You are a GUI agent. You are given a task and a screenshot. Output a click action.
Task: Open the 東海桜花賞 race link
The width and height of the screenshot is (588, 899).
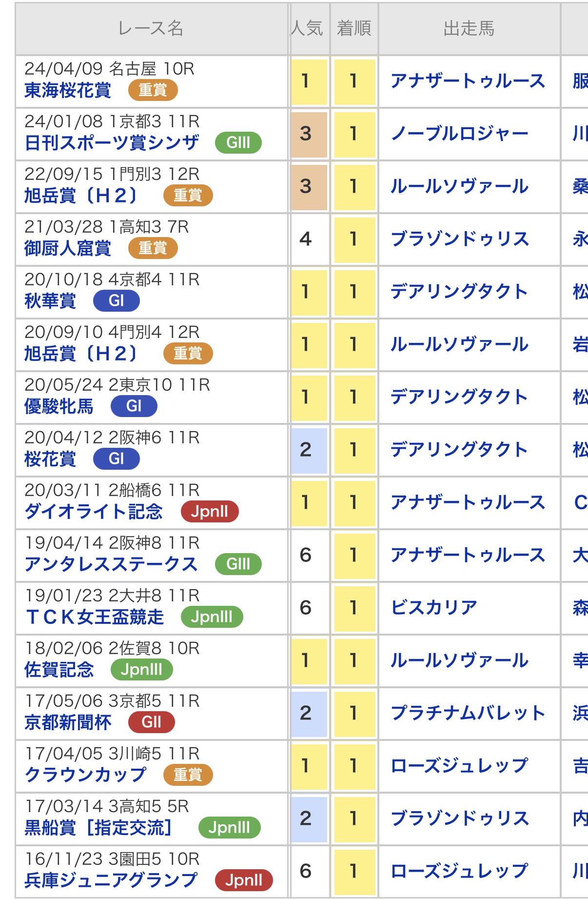(68, 91)
